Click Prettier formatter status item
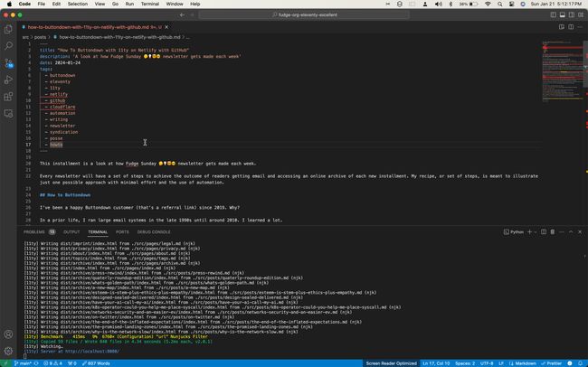 click(551, 363)
